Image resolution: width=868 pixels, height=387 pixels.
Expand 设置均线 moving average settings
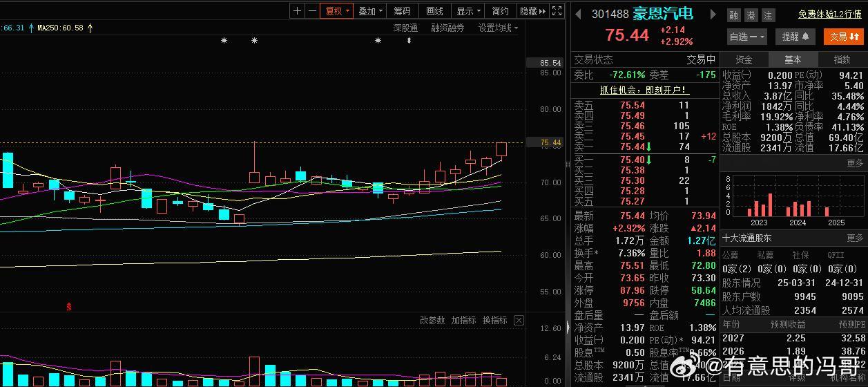pos(499,28)
